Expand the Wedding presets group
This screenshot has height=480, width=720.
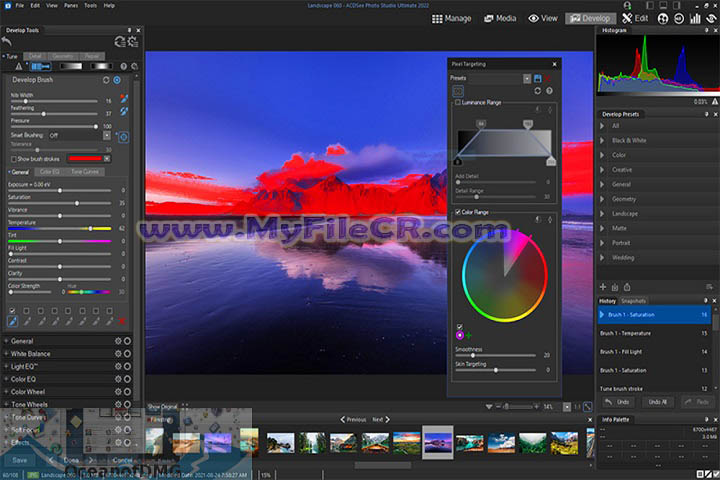(602, 258)
